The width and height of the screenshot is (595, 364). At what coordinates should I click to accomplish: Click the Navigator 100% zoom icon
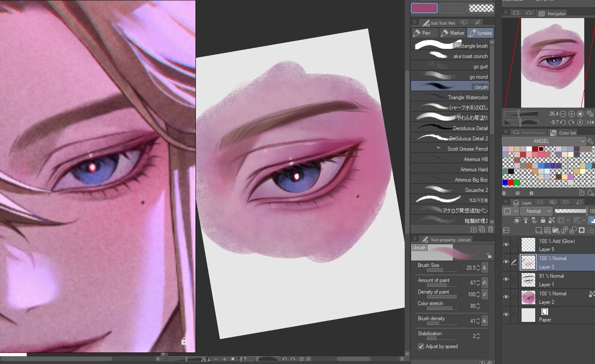(580, 113)
